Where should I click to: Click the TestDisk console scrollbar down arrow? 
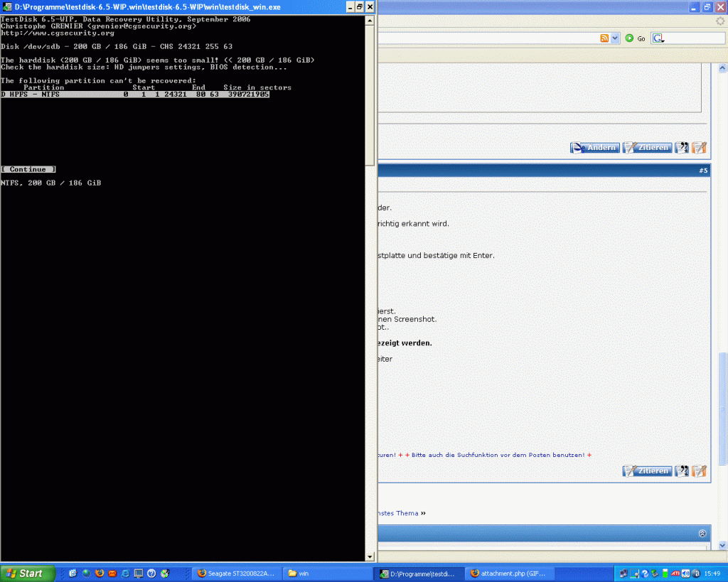coord(370,556)
